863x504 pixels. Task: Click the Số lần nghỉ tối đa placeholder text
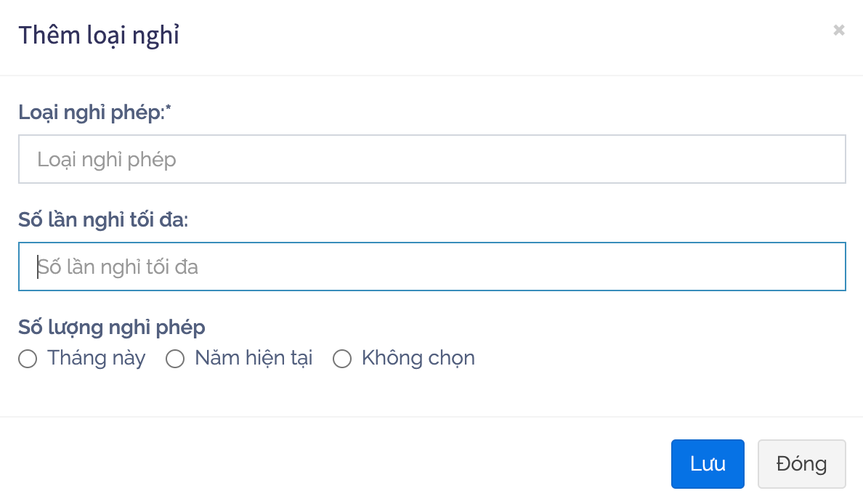point(118,267)
